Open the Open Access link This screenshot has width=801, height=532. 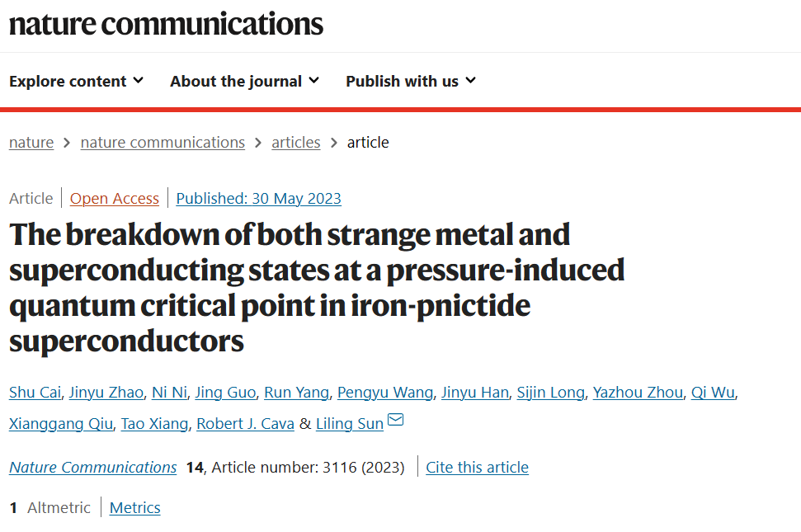(115, 198)
